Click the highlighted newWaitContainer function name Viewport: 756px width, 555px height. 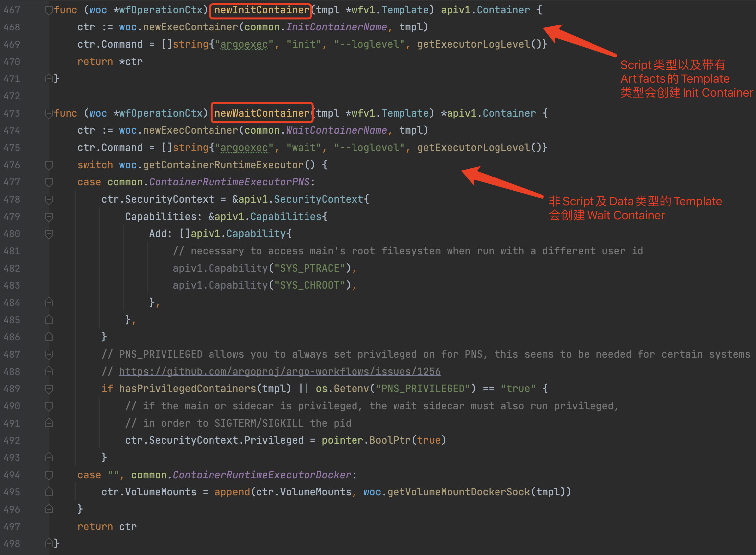click(261, 113)
